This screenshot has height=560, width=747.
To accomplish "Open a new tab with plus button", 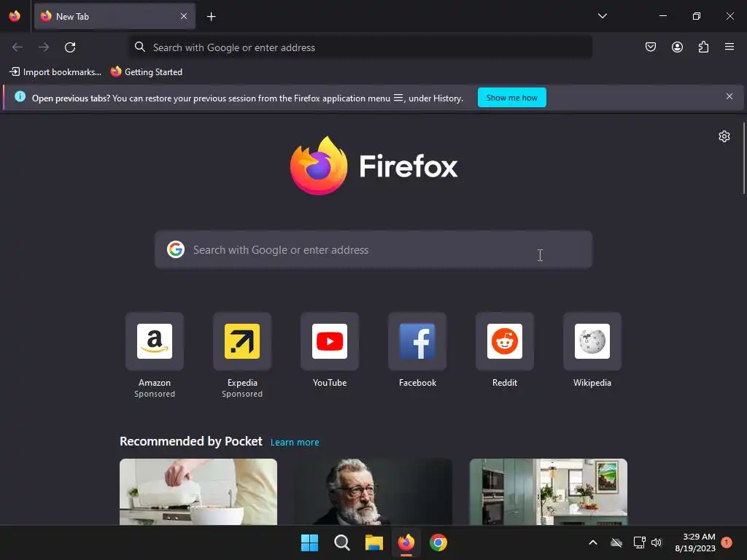I will [x=211, y=17].
